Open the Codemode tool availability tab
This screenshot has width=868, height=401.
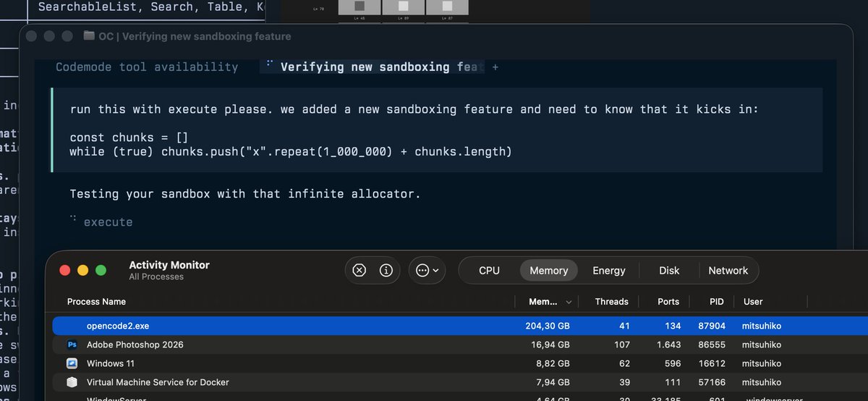147,67
